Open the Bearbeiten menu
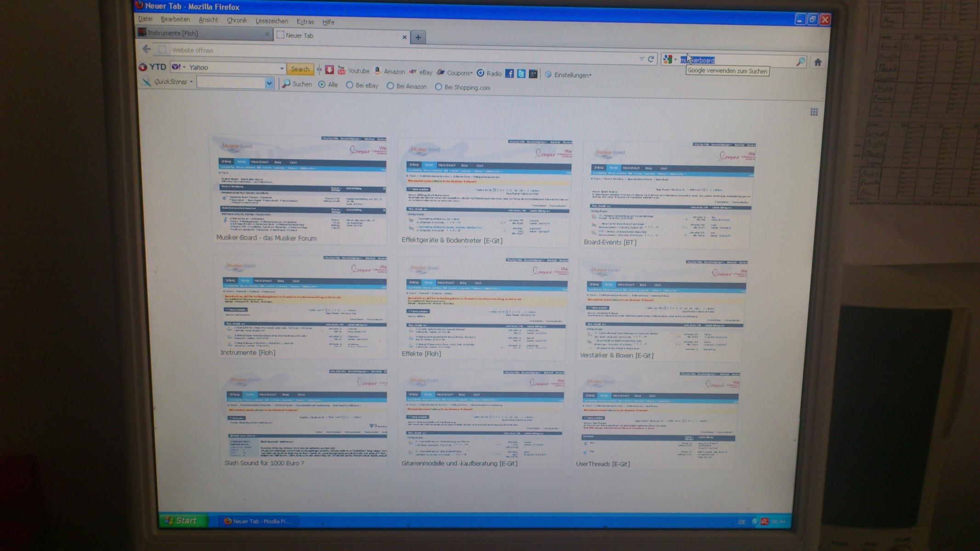 point(175,19)
